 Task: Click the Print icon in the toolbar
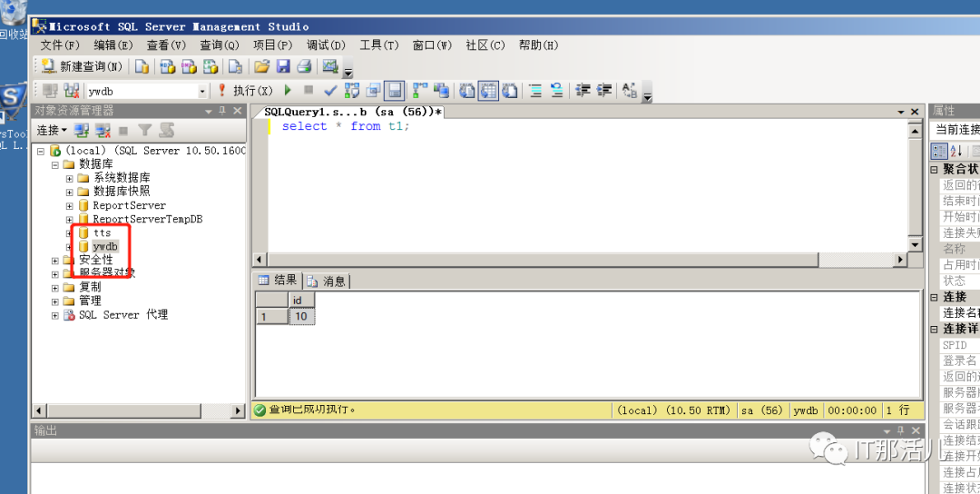point(304,66)
